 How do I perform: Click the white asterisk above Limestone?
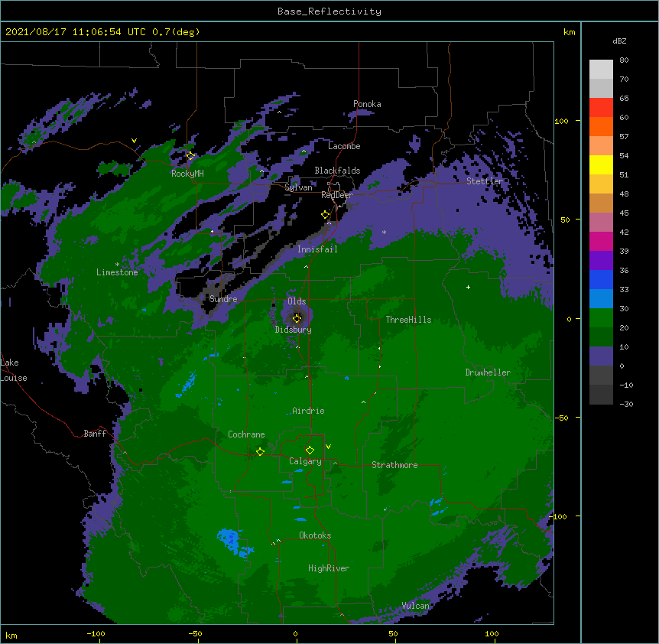(x=117, y=265)
